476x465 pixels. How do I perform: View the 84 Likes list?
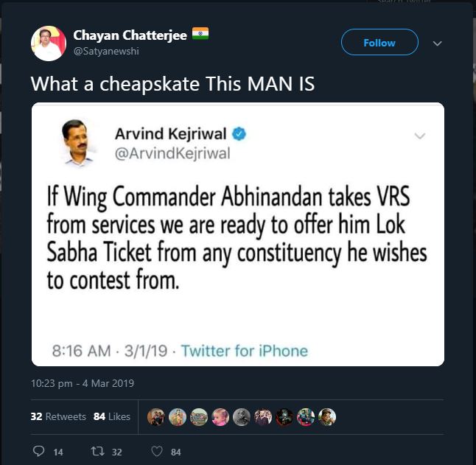coord(112,416)
